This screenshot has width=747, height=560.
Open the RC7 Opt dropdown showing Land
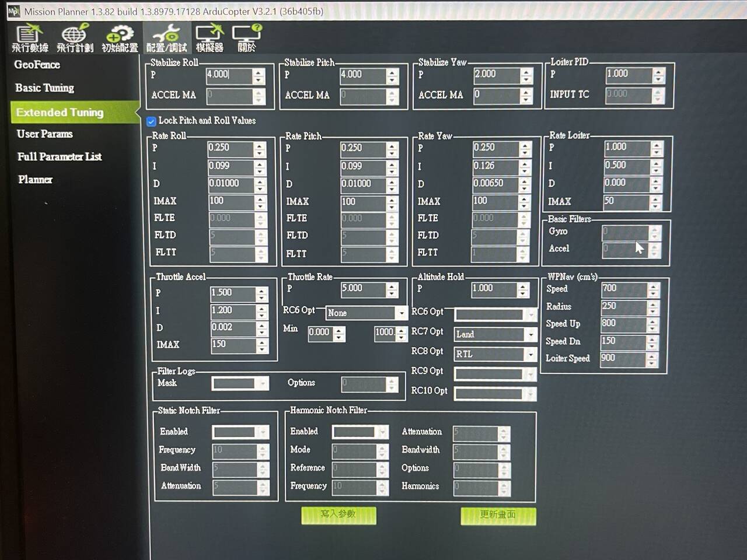(530, 334)
